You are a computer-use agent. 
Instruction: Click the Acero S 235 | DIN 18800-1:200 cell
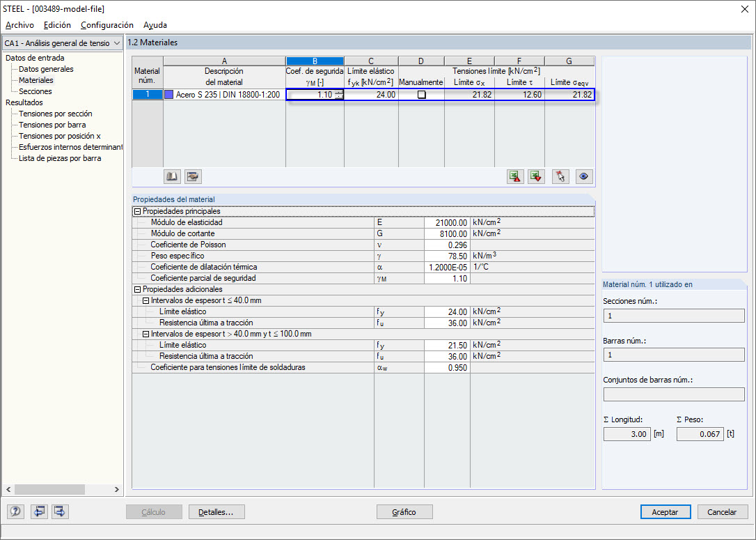click(x=225, y=95)
